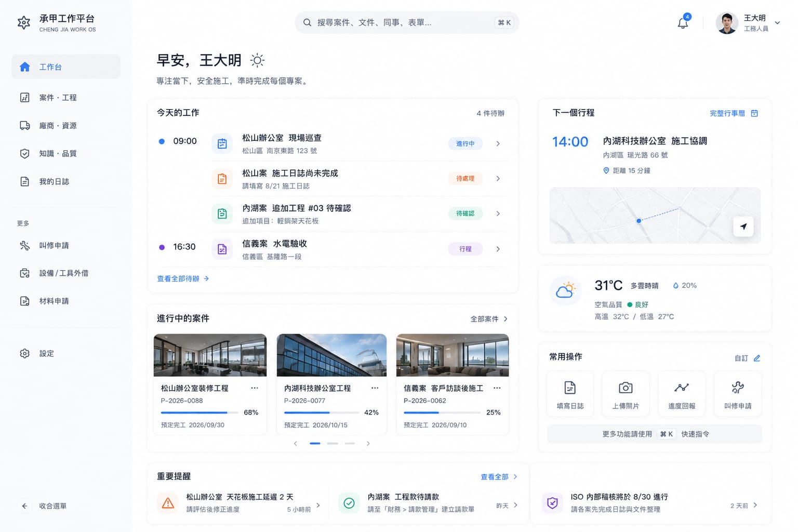Open 叫修申請 quick action tile

tap(738, 394)
